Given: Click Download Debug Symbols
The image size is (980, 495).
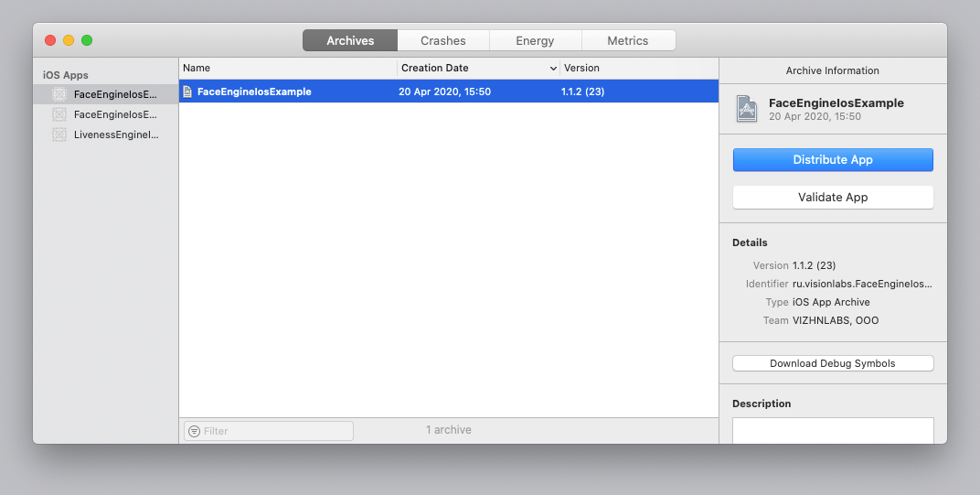Looking at the screenshot, I should pyautogui.click(x=833, y=363).
